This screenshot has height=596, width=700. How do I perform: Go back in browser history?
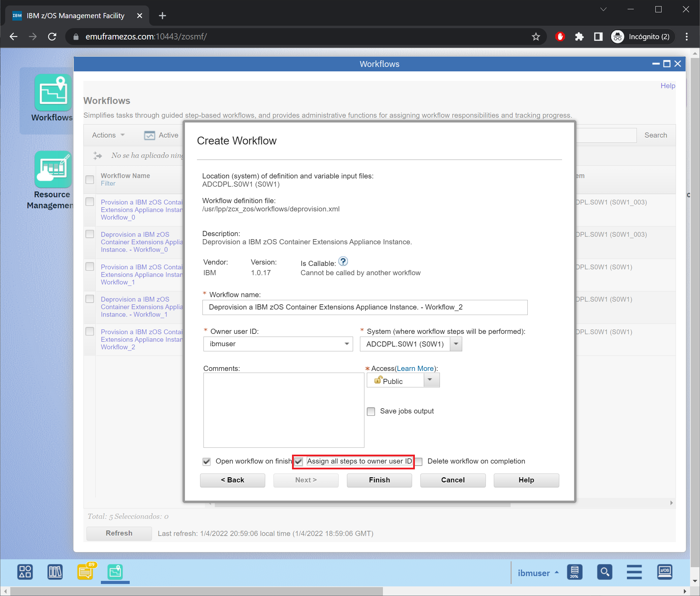[14, 36]
